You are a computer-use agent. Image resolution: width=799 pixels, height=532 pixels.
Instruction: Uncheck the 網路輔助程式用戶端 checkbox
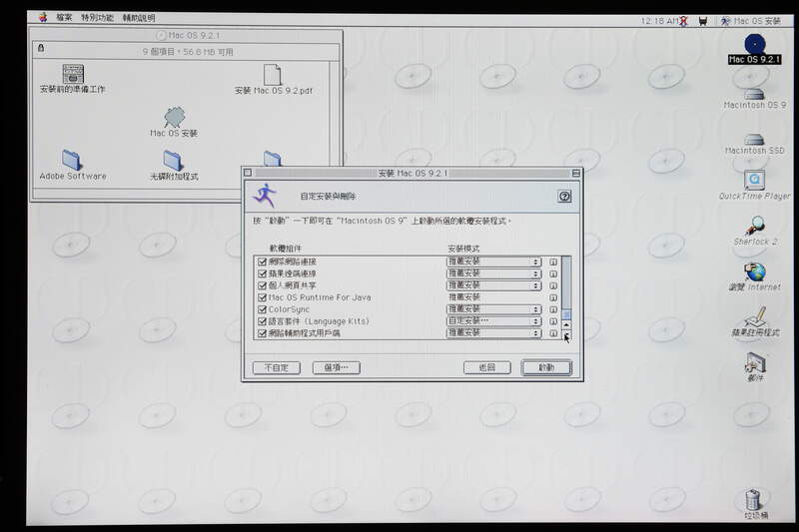click(x=262, y=333)
